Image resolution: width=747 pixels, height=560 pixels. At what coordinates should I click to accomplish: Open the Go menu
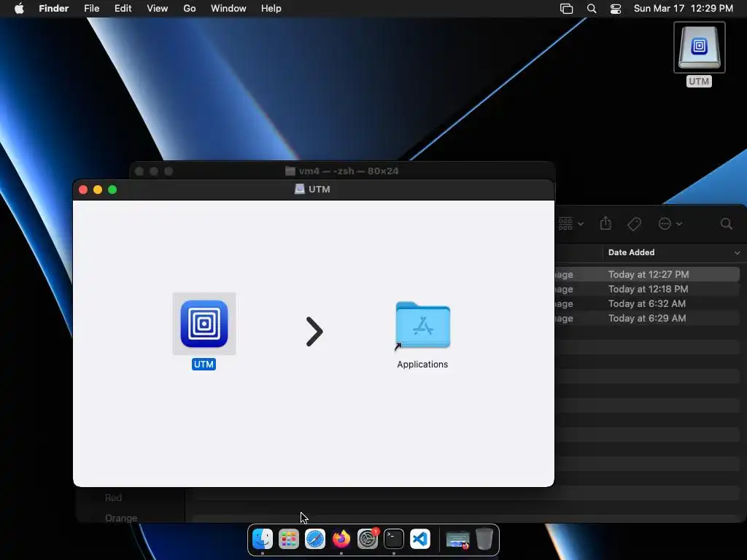190,9
